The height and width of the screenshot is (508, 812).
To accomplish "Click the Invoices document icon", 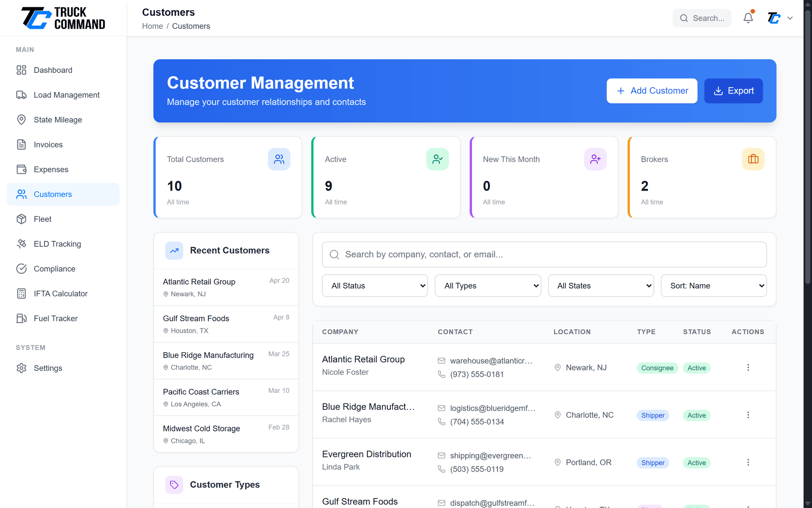I will pyautogui.click(x=22, y=144).
